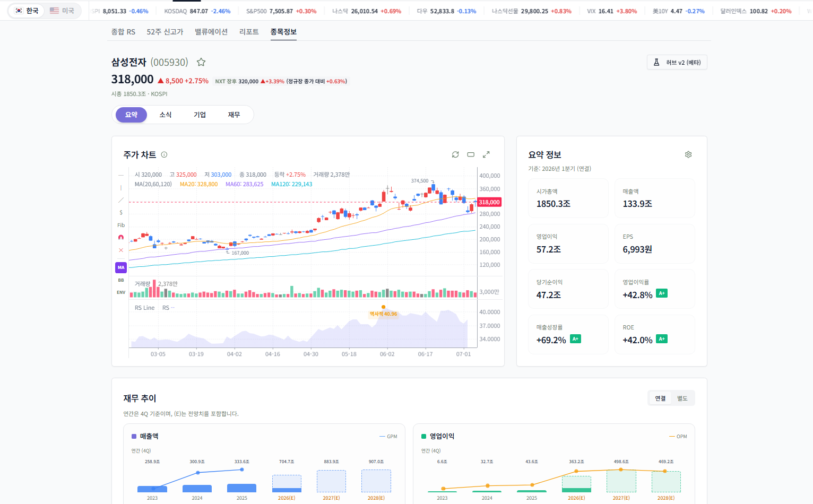Click the MA20: 328,800 legend value
Viewport: 813px width, 504px height.
(198, 184)
